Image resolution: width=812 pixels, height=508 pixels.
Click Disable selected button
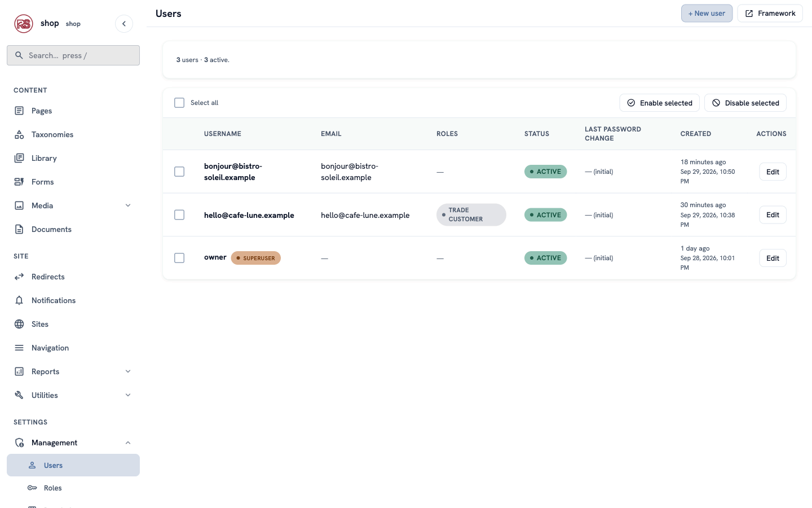click(x=745, y=103)
